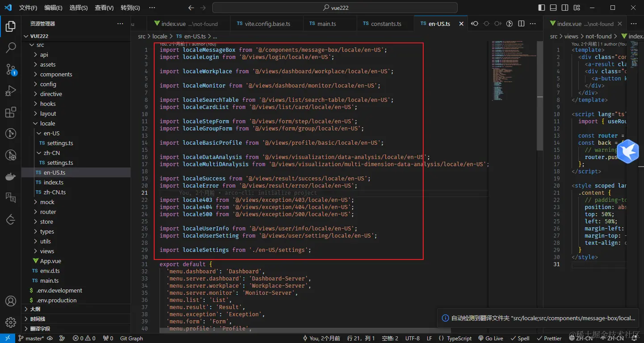The image size is (644, 343).
Task: Switch to main.ts tab
Action: click(x=330, y=24)
